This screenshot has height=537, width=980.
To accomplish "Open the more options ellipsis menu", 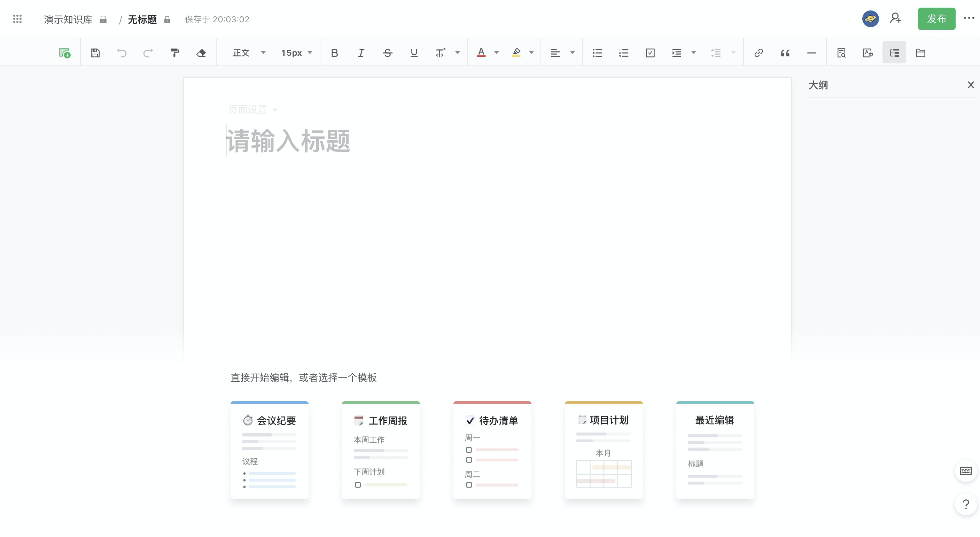I will [969, 18].
